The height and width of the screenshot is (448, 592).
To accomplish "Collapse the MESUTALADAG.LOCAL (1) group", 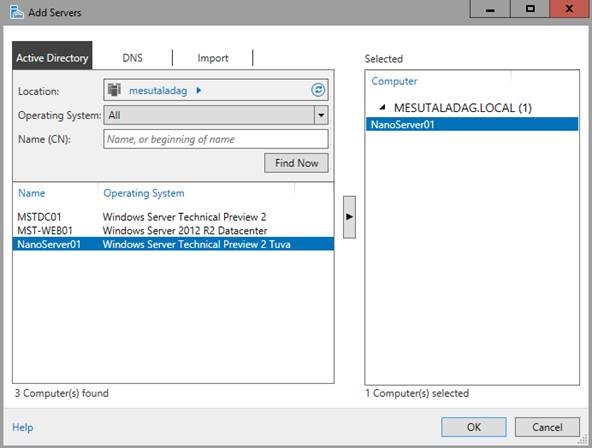I will [x=382, y=108].
